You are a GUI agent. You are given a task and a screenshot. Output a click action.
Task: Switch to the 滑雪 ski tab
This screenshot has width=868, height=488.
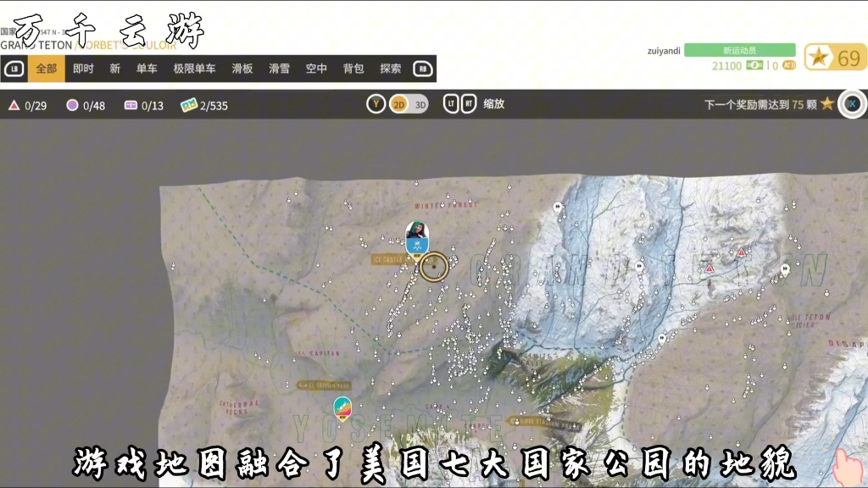pyautogui.click(x=279, y=69)
